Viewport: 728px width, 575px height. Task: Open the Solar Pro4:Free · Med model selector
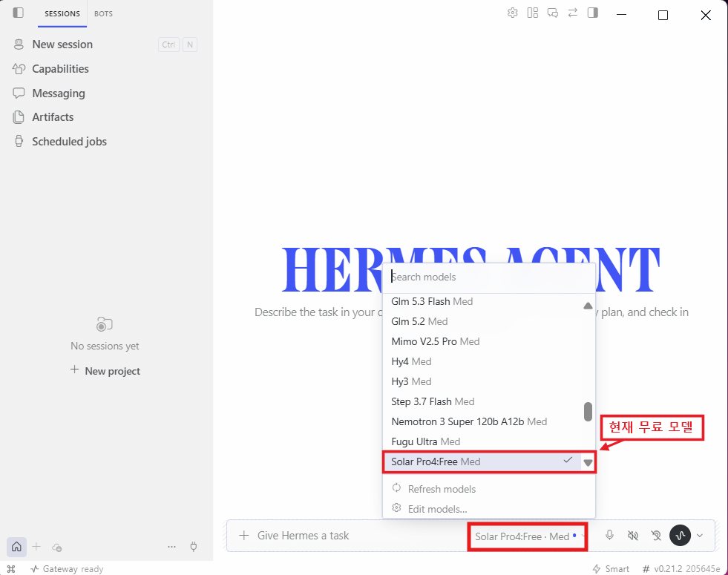point(528,536)
